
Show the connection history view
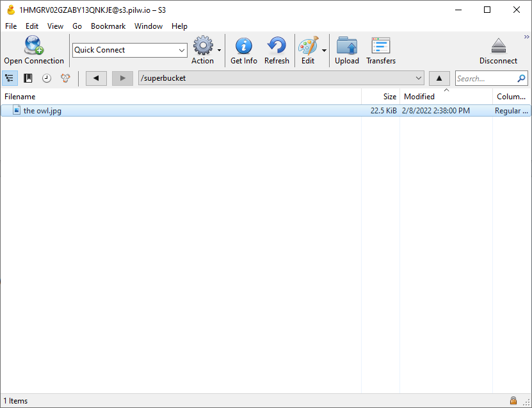[47, 78]
